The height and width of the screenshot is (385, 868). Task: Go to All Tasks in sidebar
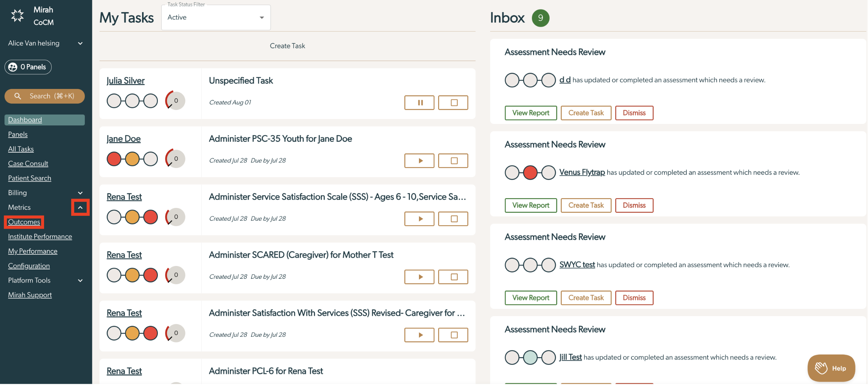(x=21, y=149)
